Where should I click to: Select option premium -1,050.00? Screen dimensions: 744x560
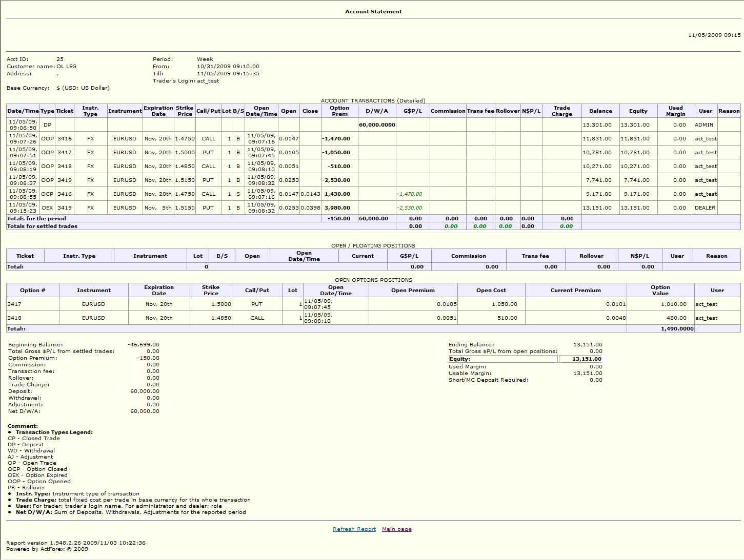pyautogui.click(x=336, y=153)
